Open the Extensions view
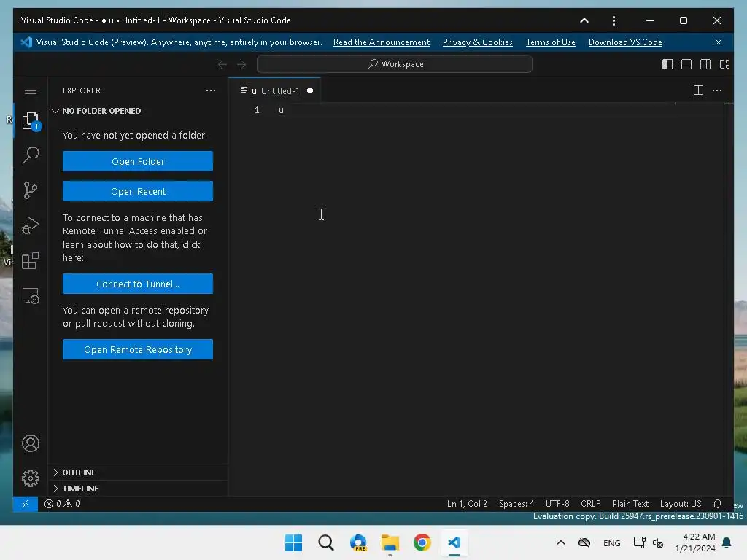 pos(31,260)
